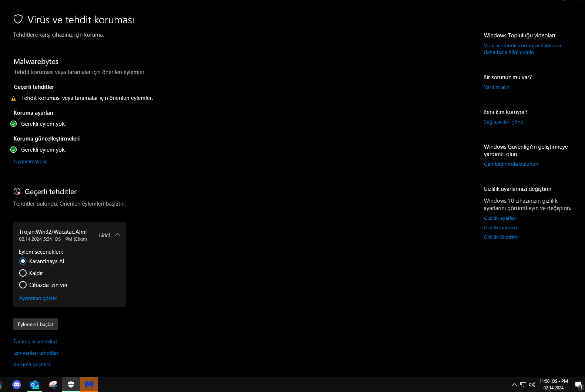
Task: Open Discord from the taskbar
Action: (17, 385)
